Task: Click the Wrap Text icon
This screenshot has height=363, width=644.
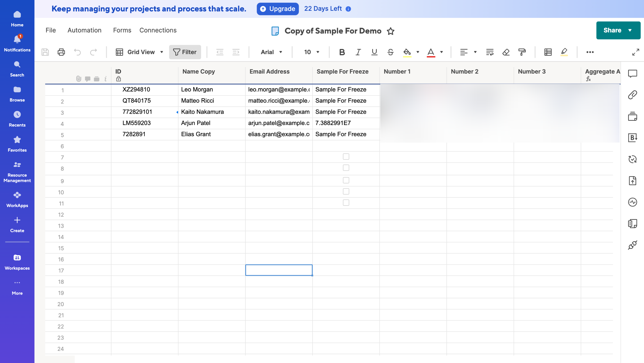Action: pyautogui.click(x=489, y=52)
